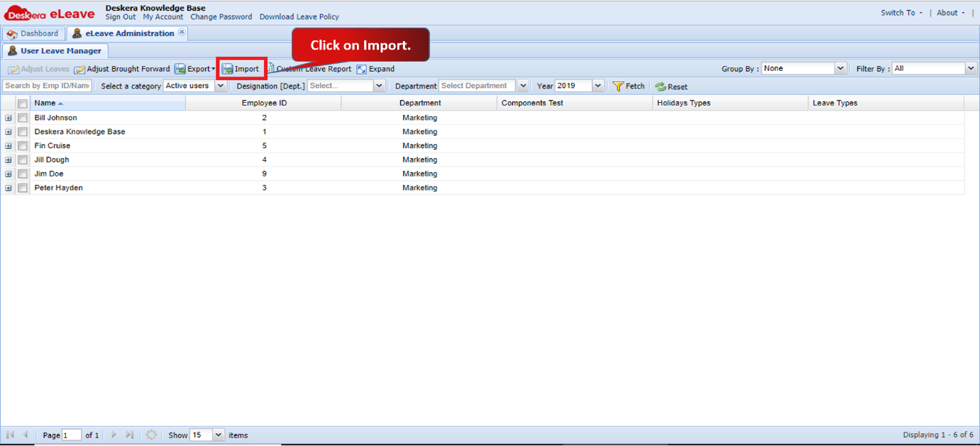980x446 pixels.
Task: Toggle the select-all header checkbox
Action: pos(23,104)
